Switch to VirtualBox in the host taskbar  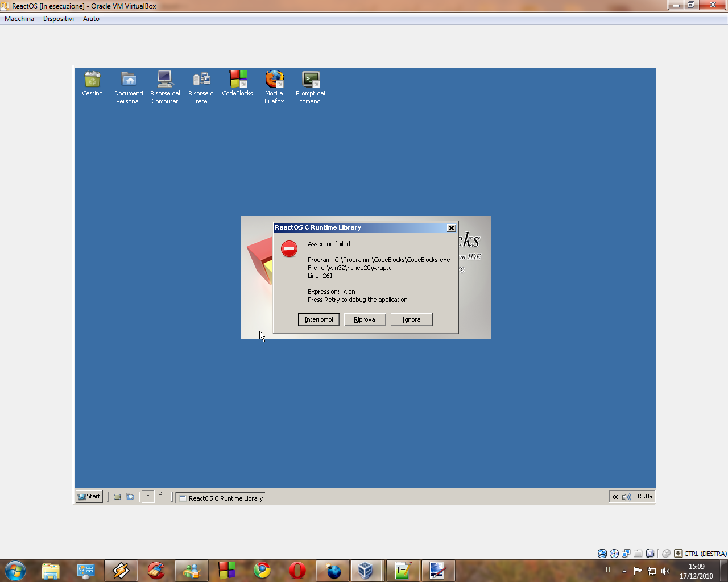[366, 571]
